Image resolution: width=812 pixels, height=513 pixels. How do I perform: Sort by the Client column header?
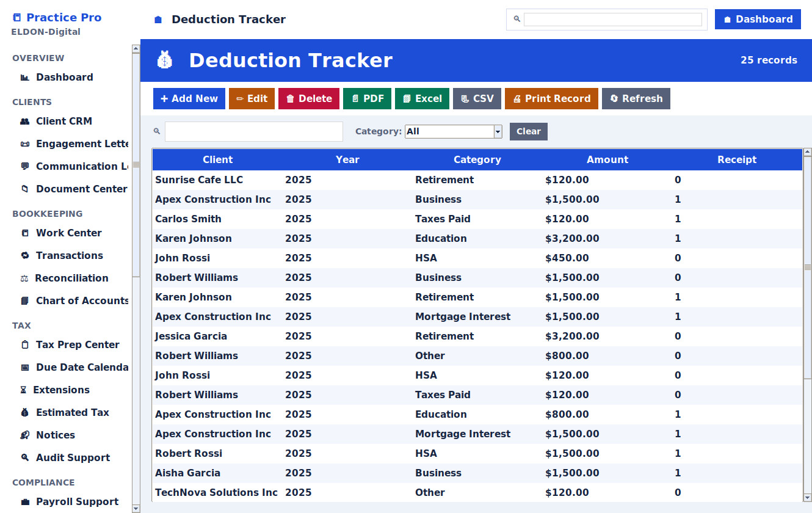tap(217, 160)
